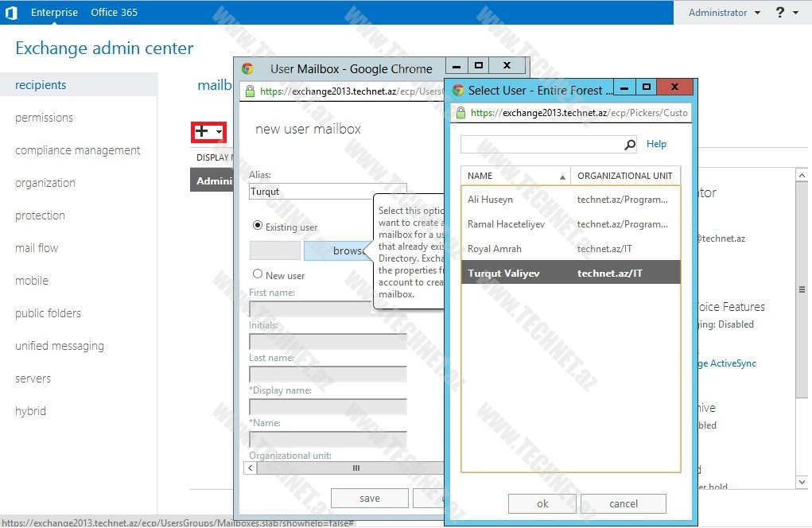Open the permissions section in left navigation
The width and height of the screenshot is (812, 528).
(44, 118)
